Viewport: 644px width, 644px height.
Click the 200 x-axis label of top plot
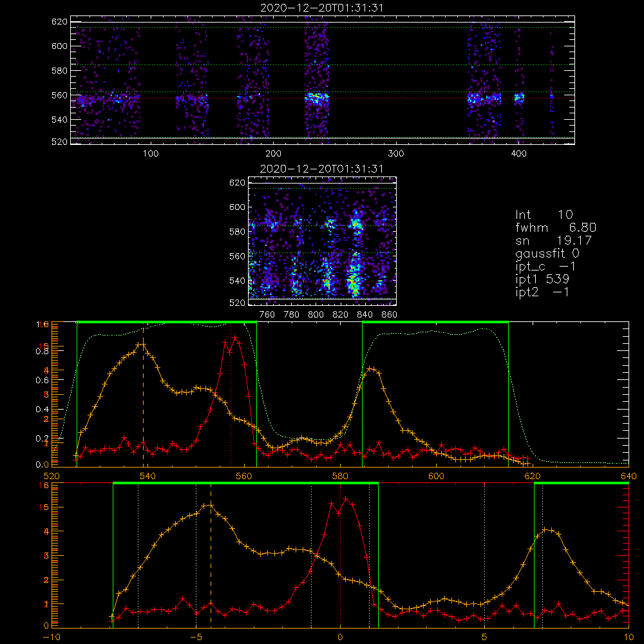(x=273, y=154)
